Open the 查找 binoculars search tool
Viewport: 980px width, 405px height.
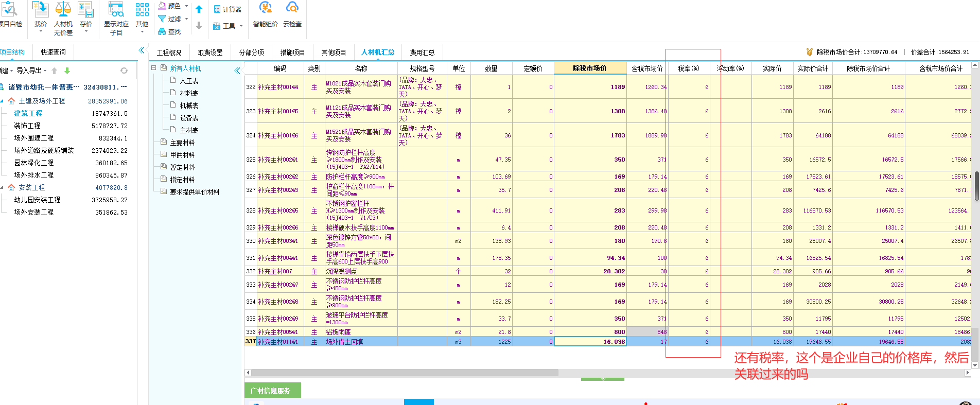[170, 32]
